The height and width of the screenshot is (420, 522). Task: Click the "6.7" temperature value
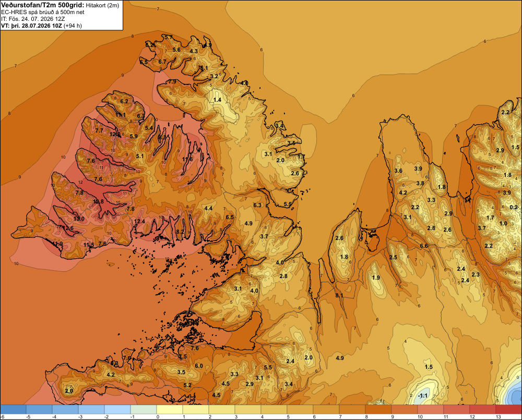(162, 62)
